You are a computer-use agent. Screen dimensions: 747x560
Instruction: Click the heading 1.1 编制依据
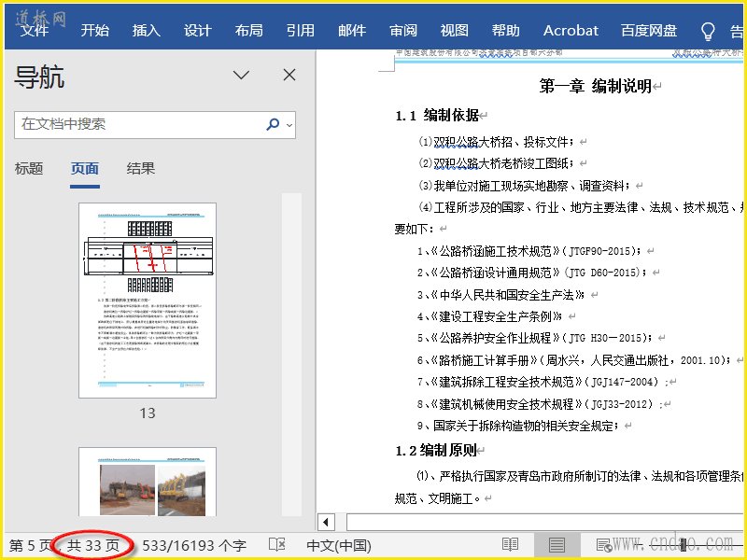437,115
